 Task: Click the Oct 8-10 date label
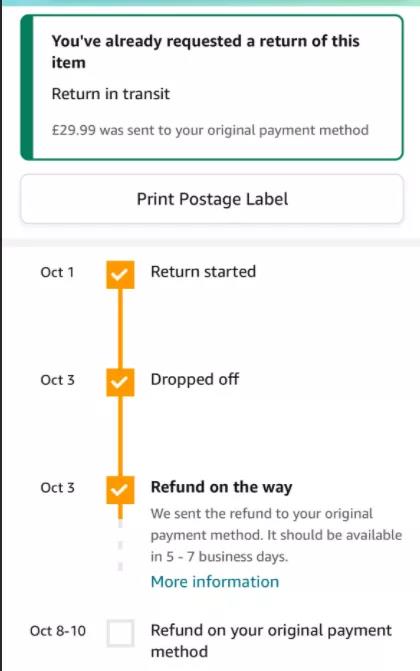(58, 631)
